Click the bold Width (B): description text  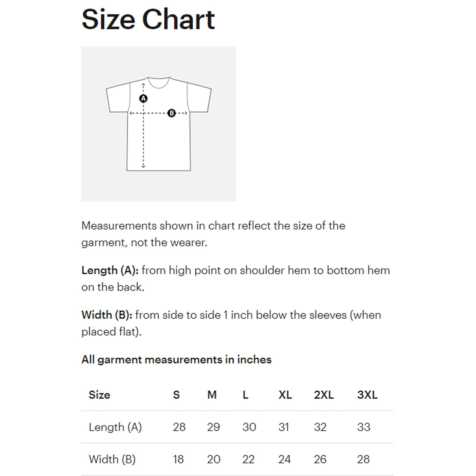107,315
